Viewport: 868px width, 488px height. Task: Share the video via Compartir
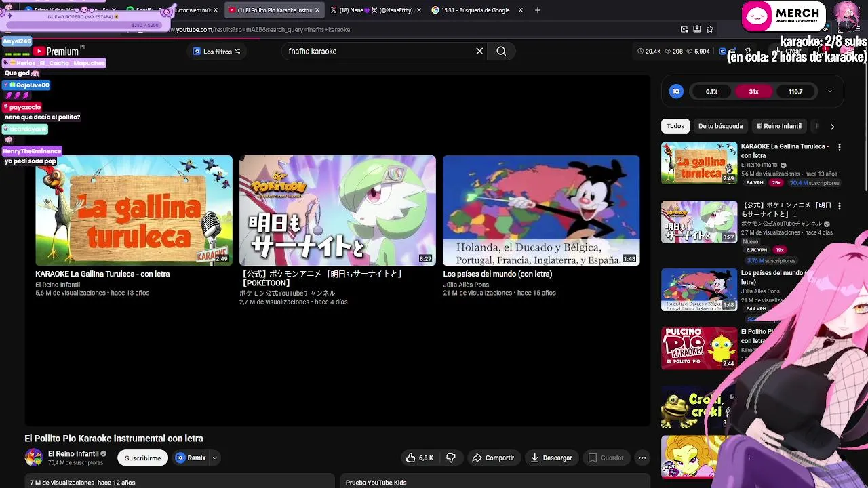tap(493, 458)
